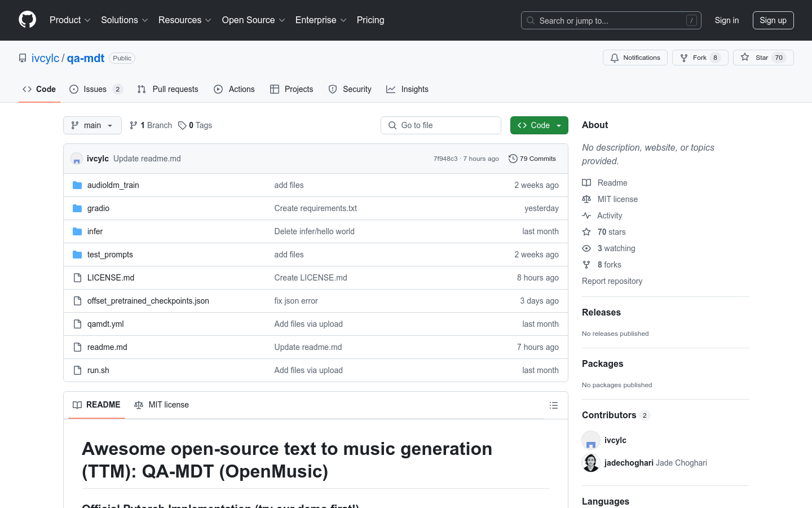
Task: Expand the Enterprise menu
Action: tap(321, 20)
